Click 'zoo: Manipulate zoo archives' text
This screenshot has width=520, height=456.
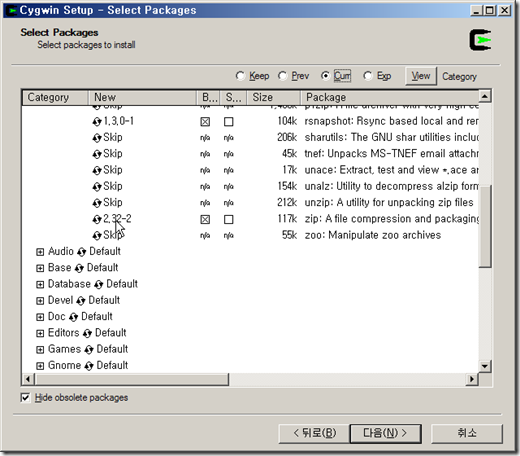coord(373,235)
